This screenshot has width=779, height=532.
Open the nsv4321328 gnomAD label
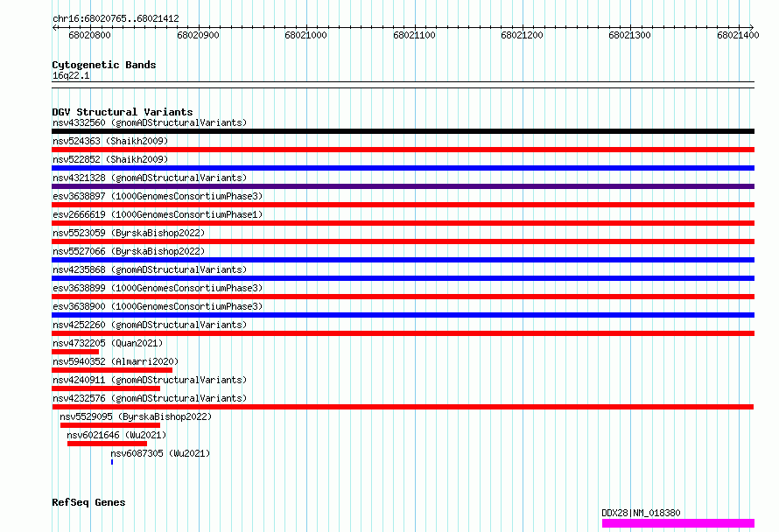tap(150, 178)
